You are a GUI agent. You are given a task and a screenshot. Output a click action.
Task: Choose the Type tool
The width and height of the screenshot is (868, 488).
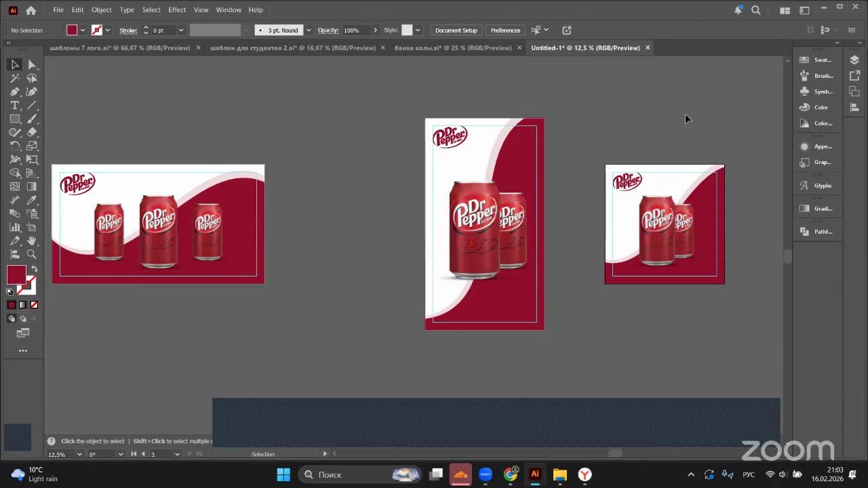(15, 106)
